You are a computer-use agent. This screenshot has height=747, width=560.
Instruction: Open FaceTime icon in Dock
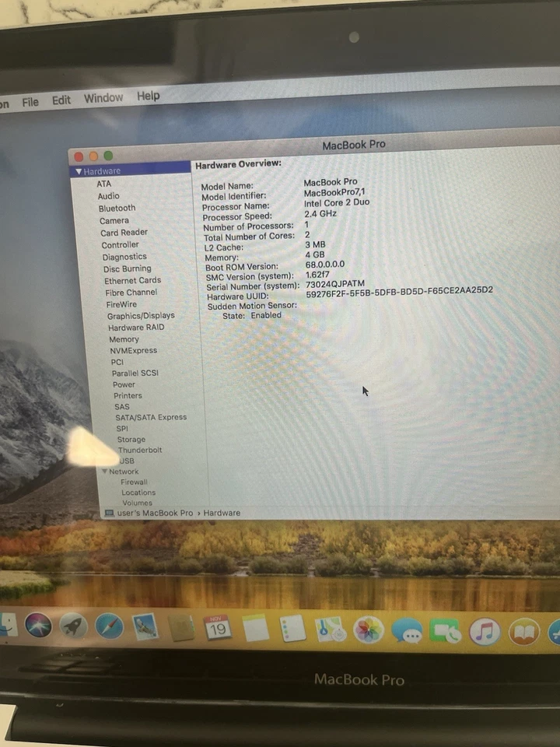[x=445, y=631]
